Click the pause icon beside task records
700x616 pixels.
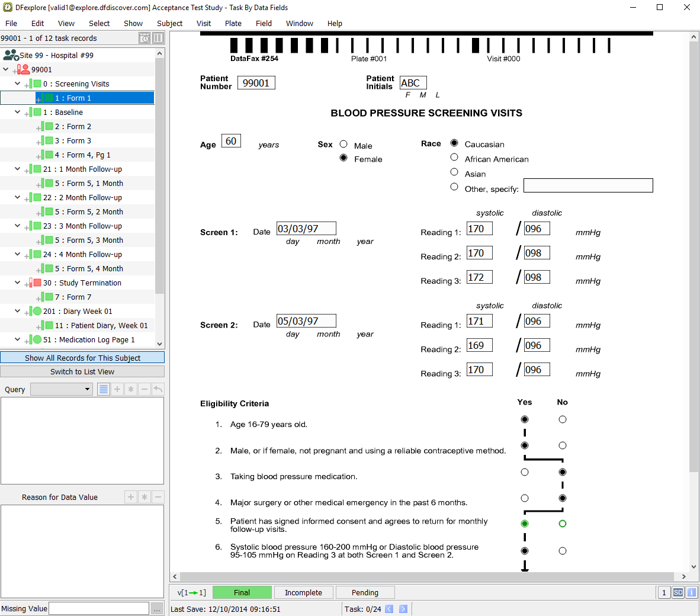[x=158, y=38]
